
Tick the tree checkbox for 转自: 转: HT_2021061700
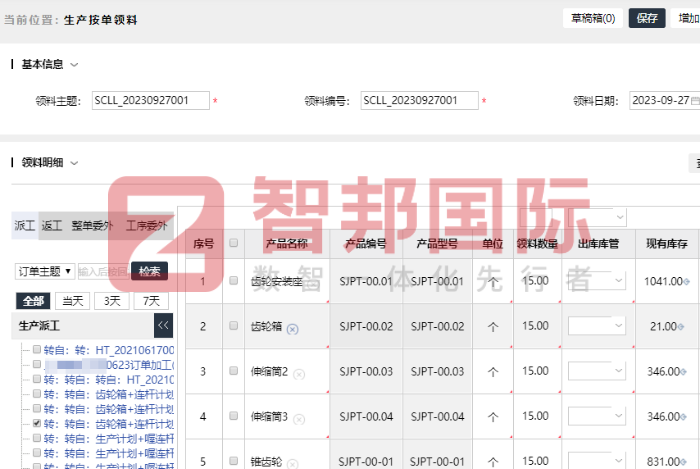[x=37, y=349]
